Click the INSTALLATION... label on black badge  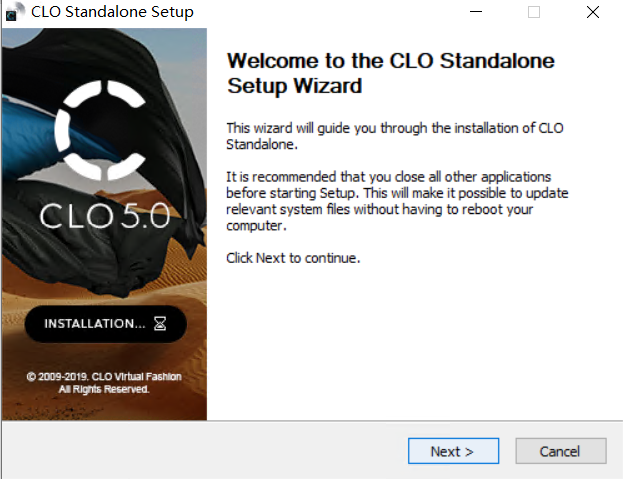coord(95,324)
